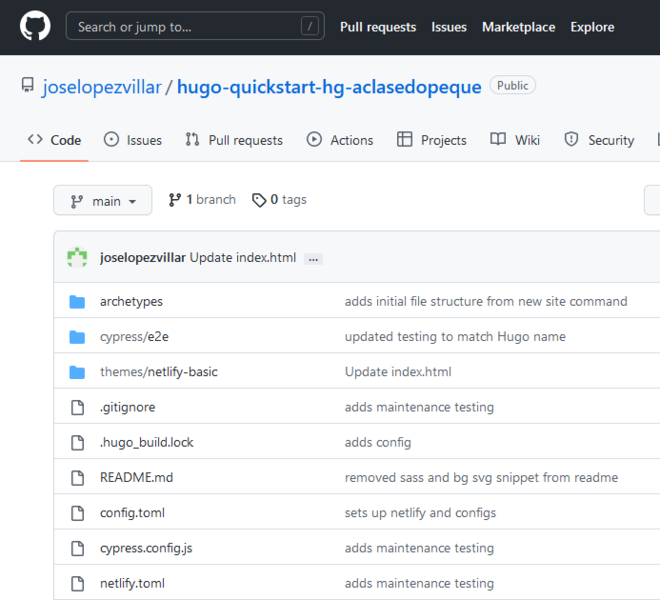Open commit updated testing to match Hugo name
The image size is (660, 600).
pos(455,337)
